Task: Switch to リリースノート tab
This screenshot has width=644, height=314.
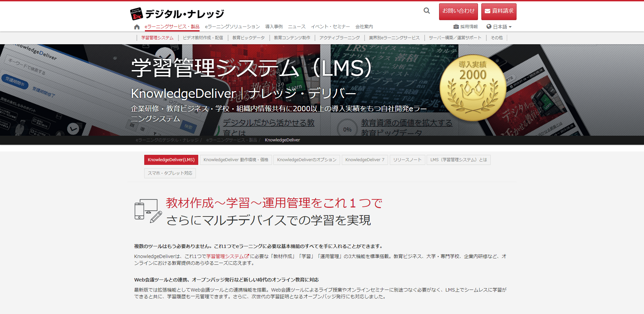Action: point(407,160)
